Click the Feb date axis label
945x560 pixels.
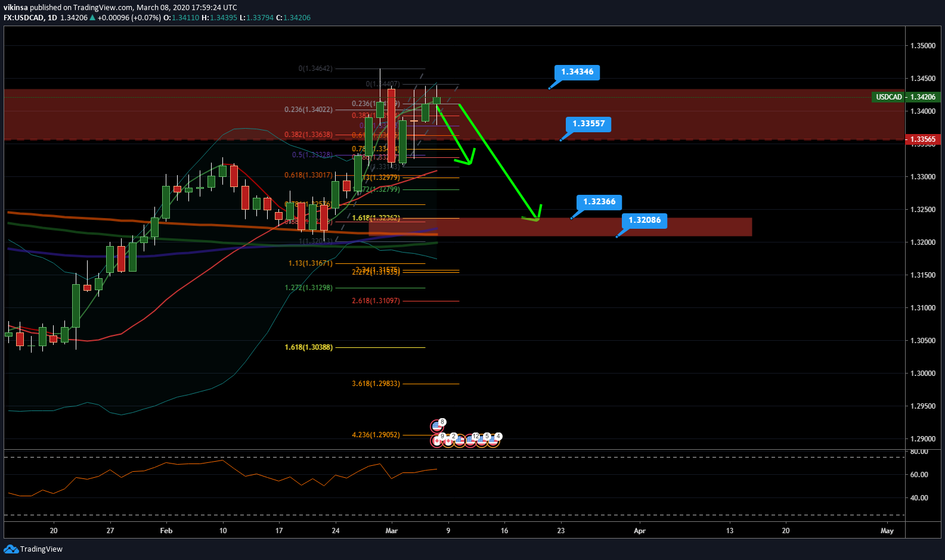coord(166,531)
